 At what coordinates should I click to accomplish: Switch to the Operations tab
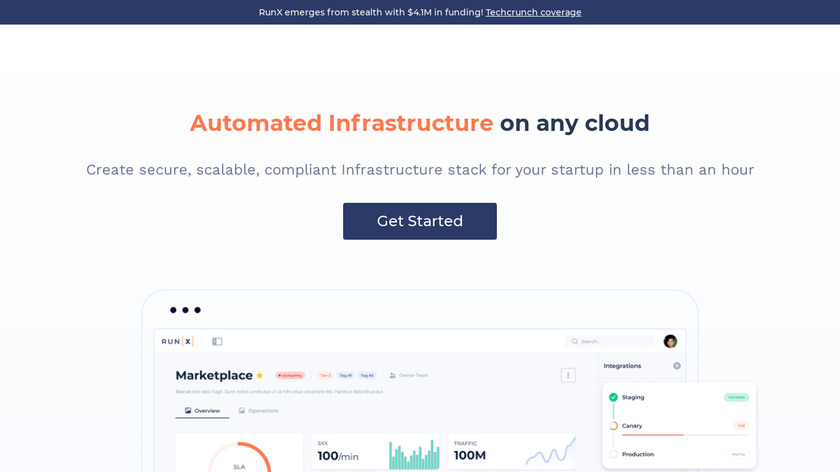(x=258, y=411)
